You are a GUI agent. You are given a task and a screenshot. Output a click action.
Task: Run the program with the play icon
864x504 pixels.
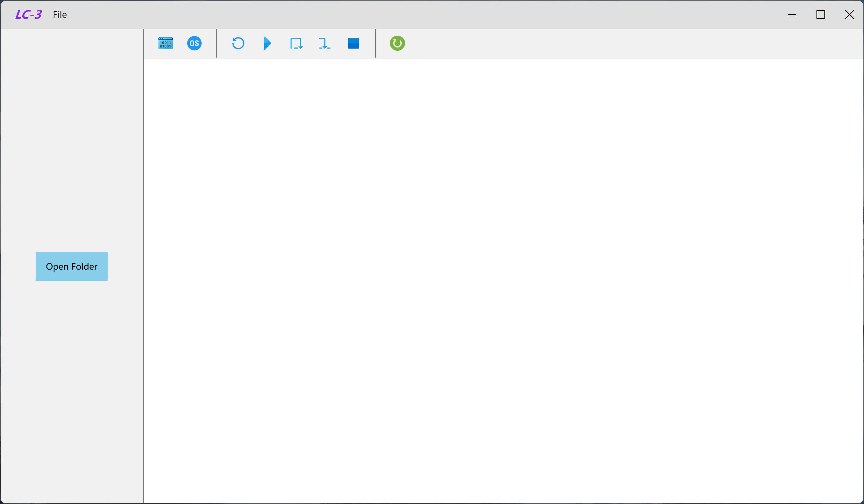coord(267,43)
